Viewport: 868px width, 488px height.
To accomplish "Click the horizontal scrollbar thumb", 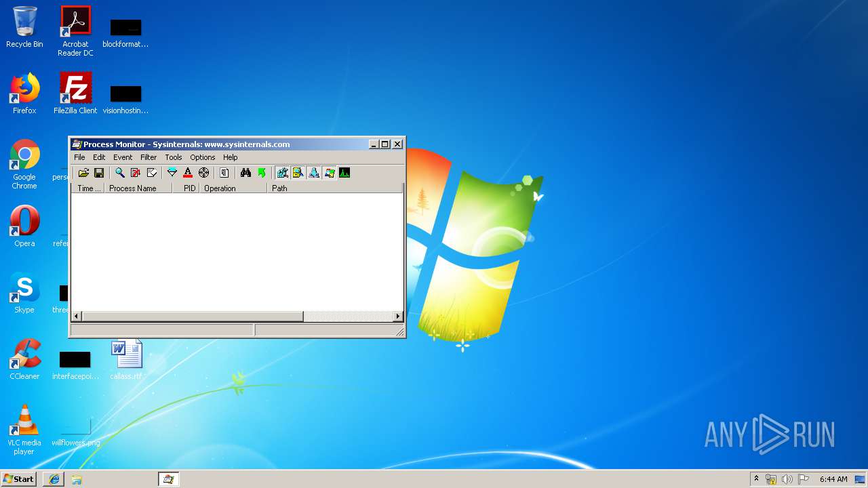I will coord(193,317).
